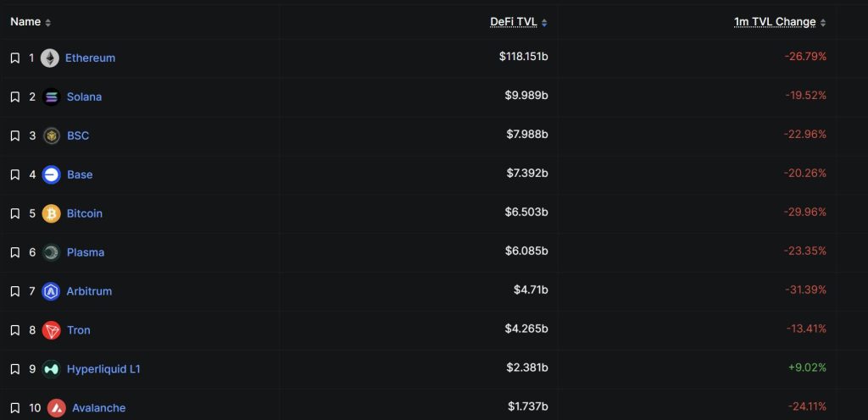Click the Bitcoin logo icon
Viewport: 868px width, 420px height.
(51, 213)
